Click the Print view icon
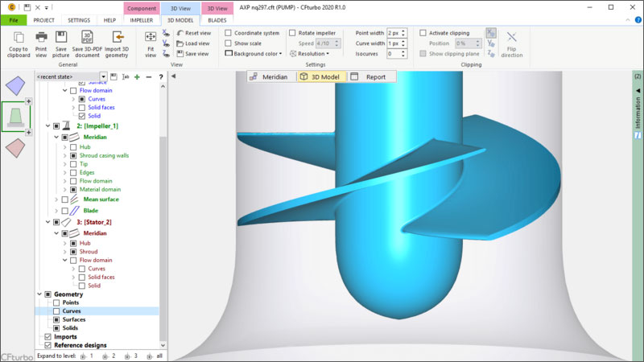The image size is (644, 362). [x=41, y=38]
